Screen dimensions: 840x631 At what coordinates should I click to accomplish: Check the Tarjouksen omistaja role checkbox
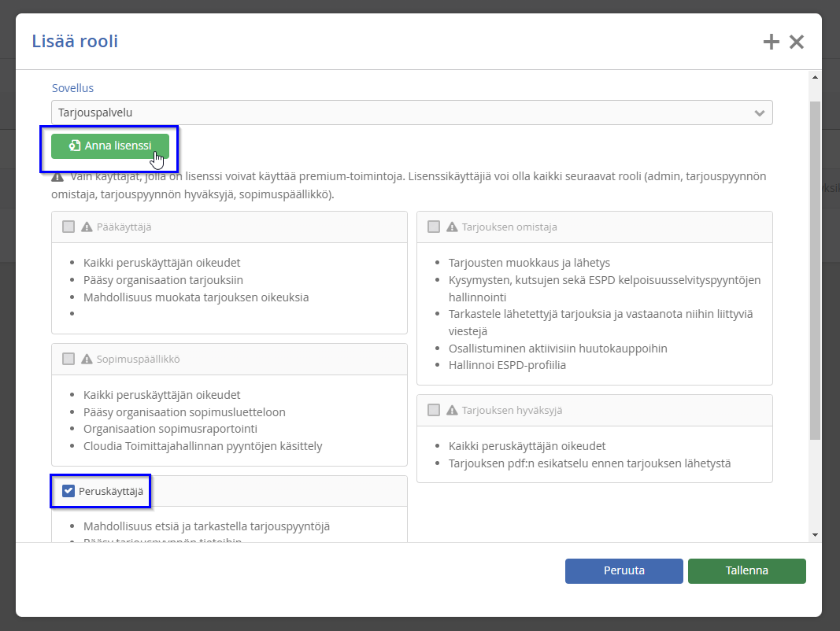tap(434, 227)
